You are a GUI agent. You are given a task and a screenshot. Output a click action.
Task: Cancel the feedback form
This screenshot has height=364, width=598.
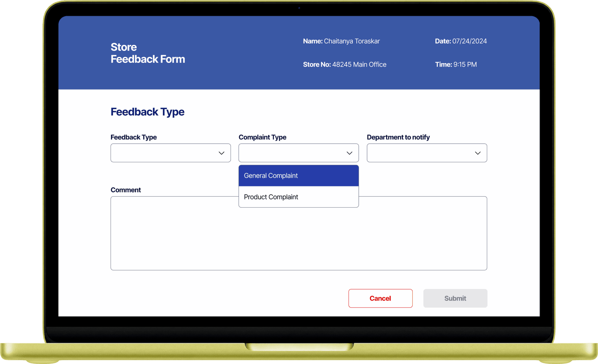click(380, 298)
